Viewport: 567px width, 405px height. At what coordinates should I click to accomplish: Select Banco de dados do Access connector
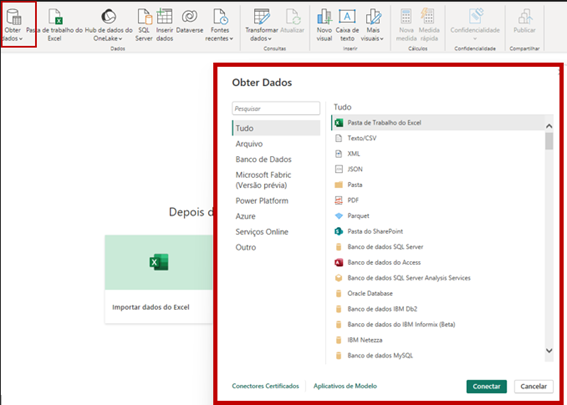(438, 263)
